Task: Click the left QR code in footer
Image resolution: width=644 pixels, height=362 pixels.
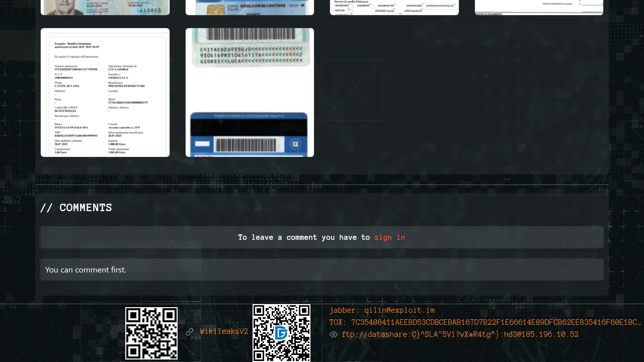Action: 151,333
